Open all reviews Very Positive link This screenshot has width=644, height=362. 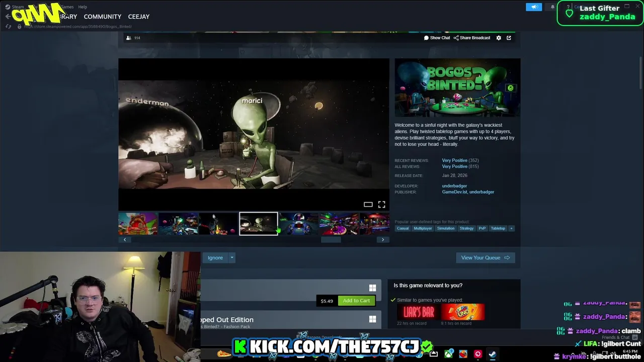pos(454,166)
